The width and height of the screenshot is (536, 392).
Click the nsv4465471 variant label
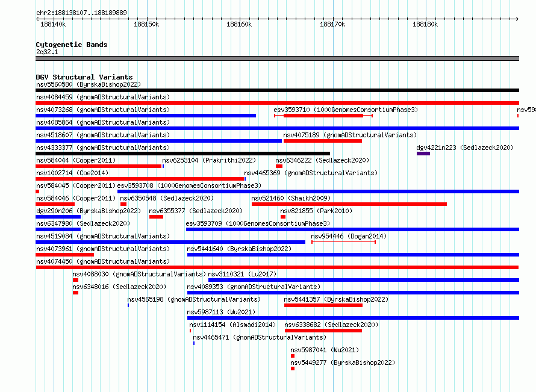coord(260,337)
